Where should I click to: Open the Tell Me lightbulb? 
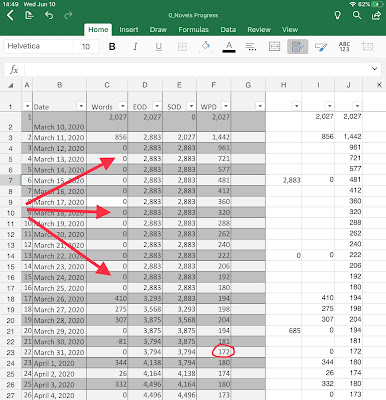coord(338,15)
